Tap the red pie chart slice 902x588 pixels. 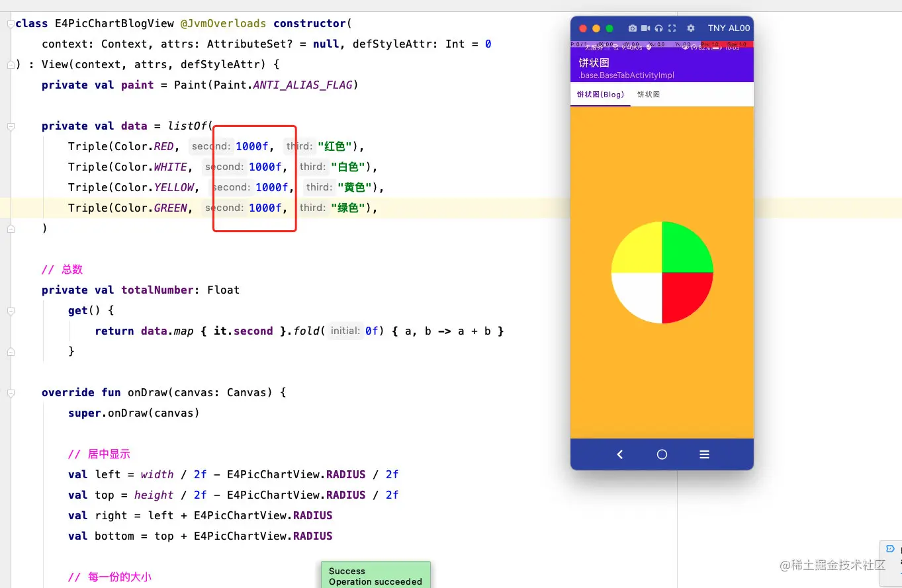(683, 294)
